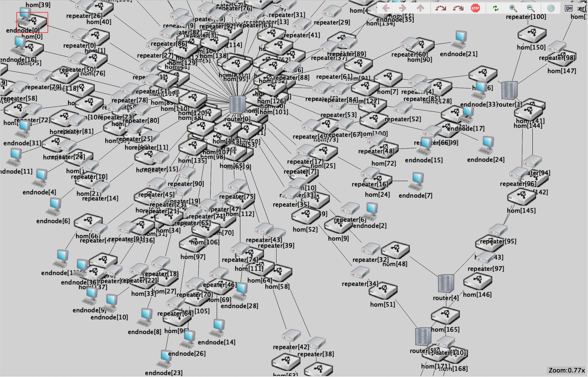Viewport: 588px width, 377px height.
Task: Select the endnode[24] computer icon
Action: pos(486,145)
